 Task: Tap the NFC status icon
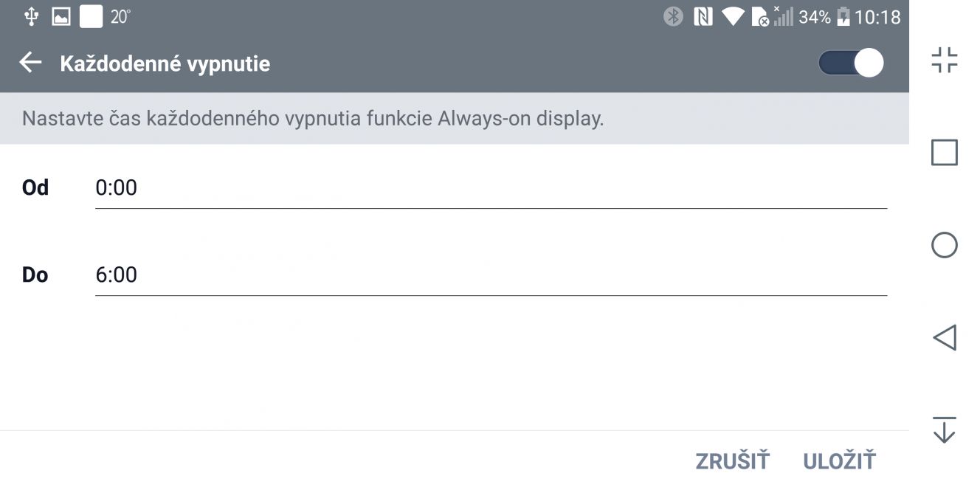(x=703, y=16)
